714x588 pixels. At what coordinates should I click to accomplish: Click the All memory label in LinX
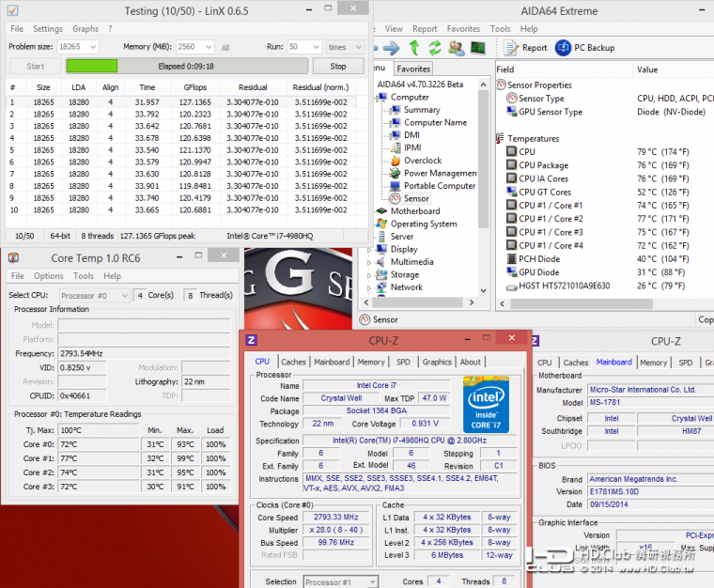pos(225,47)
